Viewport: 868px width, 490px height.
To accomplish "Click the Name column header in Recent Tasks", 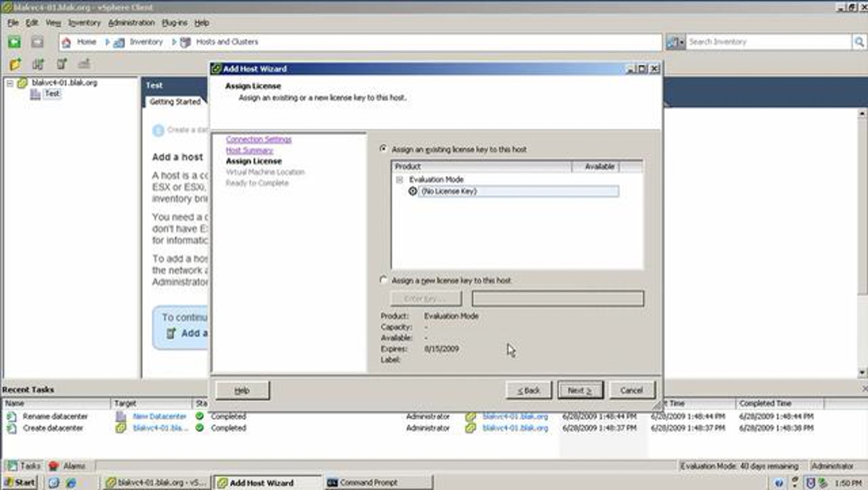I will point(56,403).
